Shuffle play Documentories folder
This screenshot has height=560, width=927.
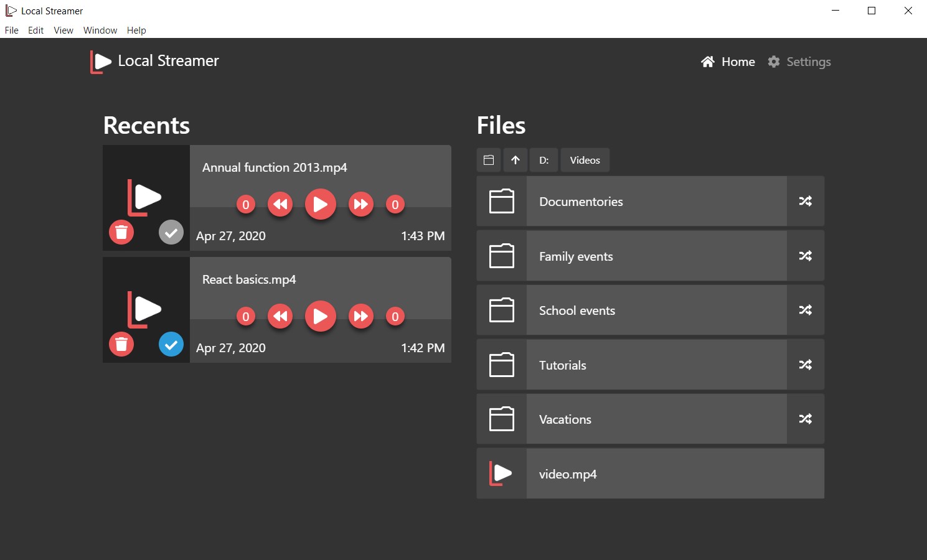click(x=806, y=201)
